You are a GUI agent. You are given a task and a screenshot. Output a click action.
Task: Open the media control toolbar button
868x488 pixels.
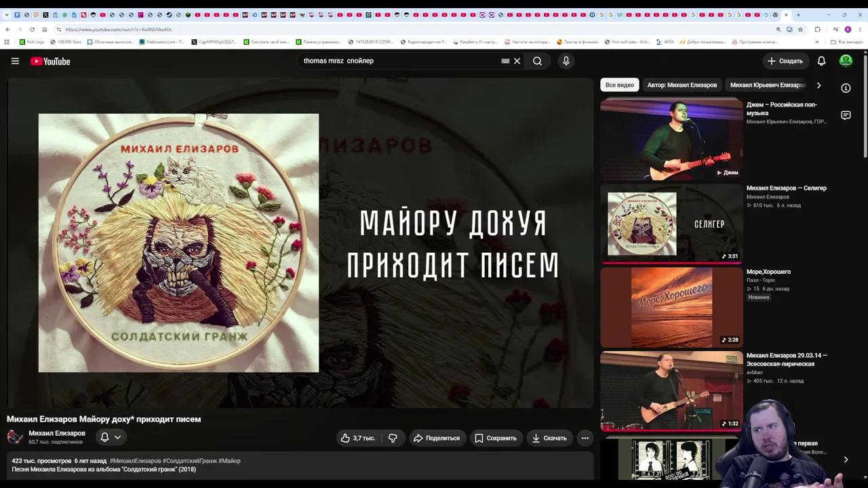click(x=834, y=29)
